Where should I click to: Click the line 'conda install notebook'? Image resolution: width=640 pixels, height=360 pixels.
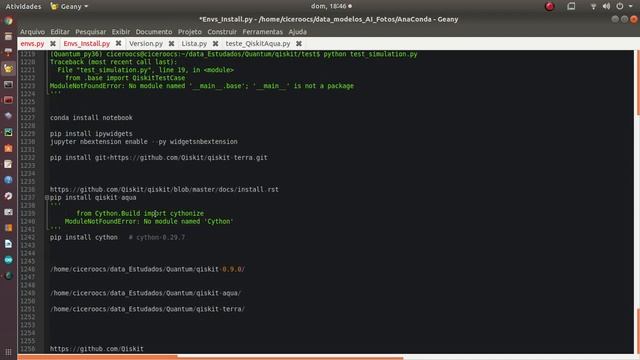pos(91,118)
